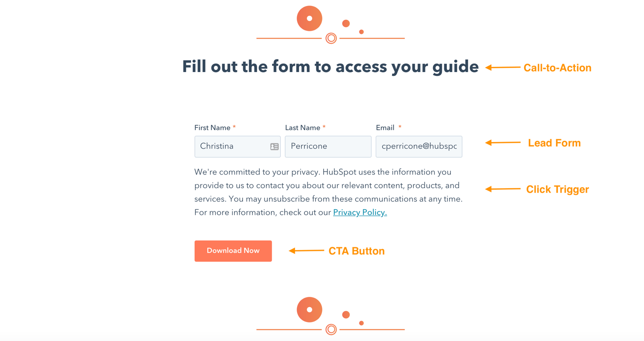Select the Last Name field containing Perricone
The image size is (644, 341).
click(328, 147)
